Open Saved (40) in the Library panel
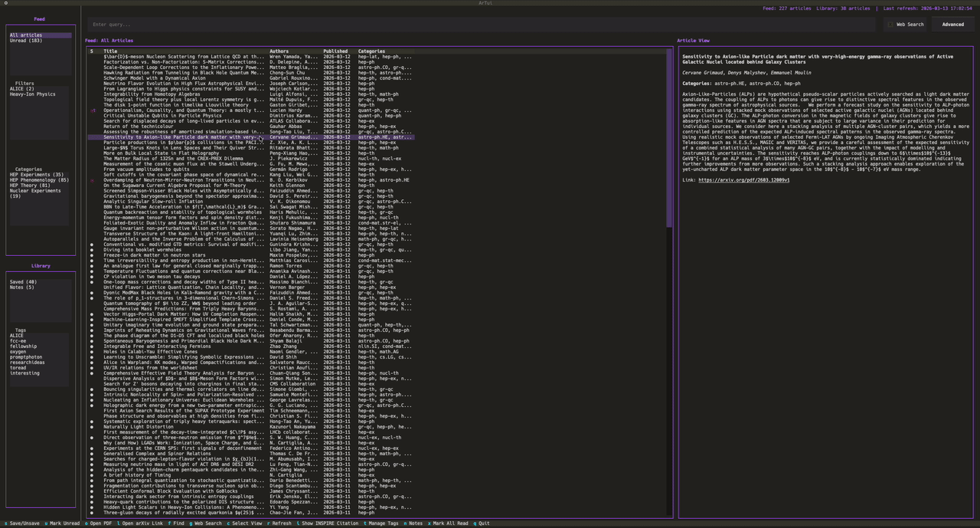The width and height of the screenshot is (980, 528). click(x=23, y=282)
